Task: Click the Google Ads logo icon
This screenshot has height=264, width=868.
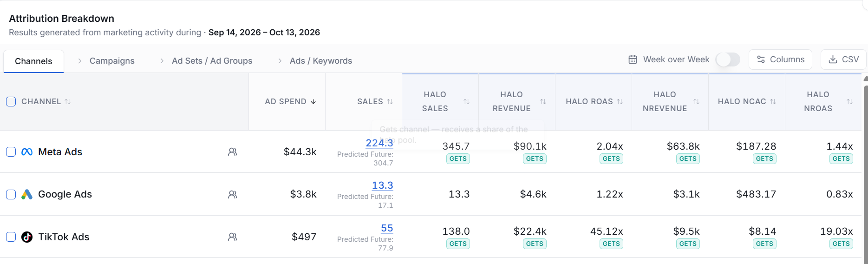Action: 27,194
